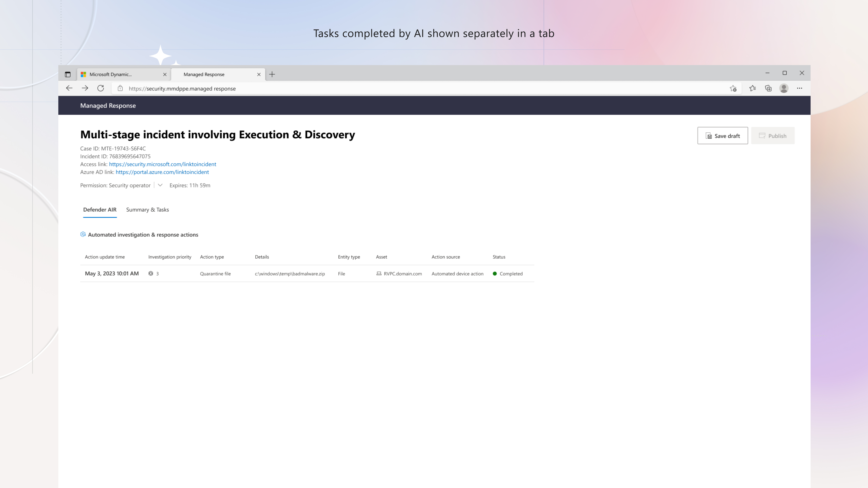The height and width of the screenshot is (488, 868).
Task: Close the browser window
Action: 802,73
